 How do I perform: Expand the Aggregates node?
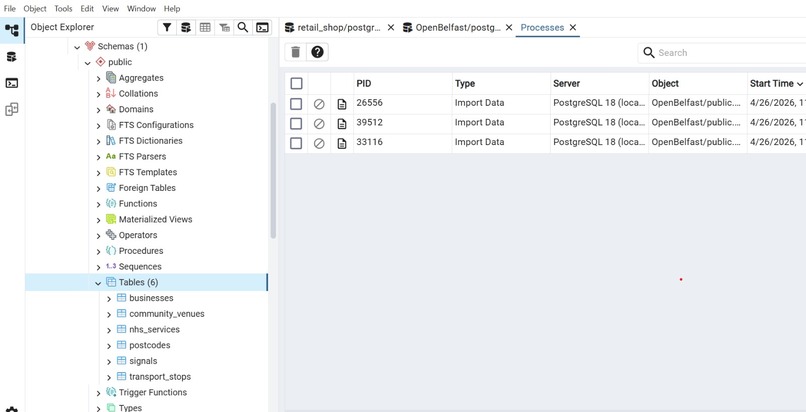(98, 79)
